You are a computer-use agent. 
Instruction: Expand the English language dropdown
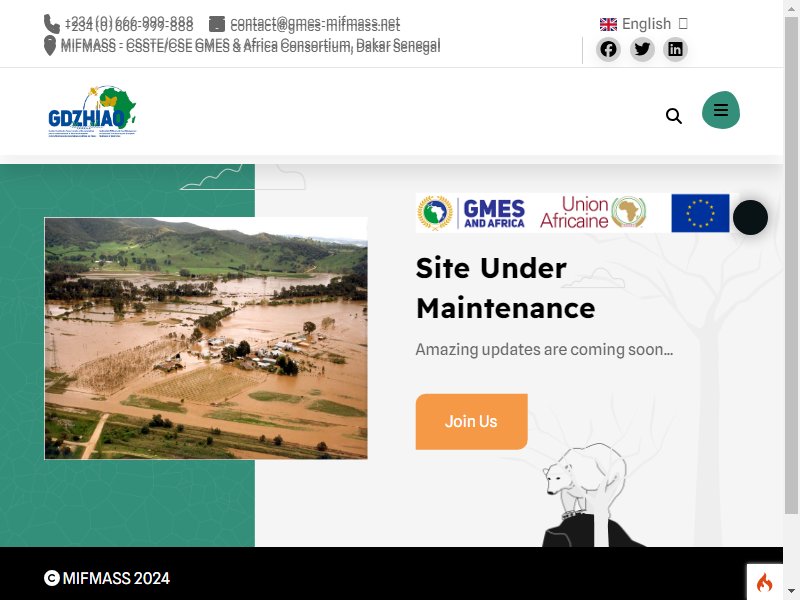pos(644,23)
